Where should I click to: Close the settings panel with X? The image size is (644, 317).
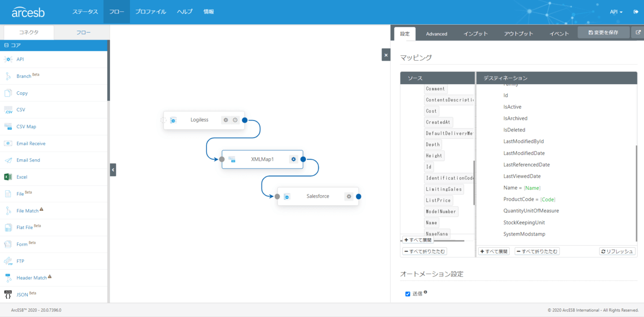[385, 55]
